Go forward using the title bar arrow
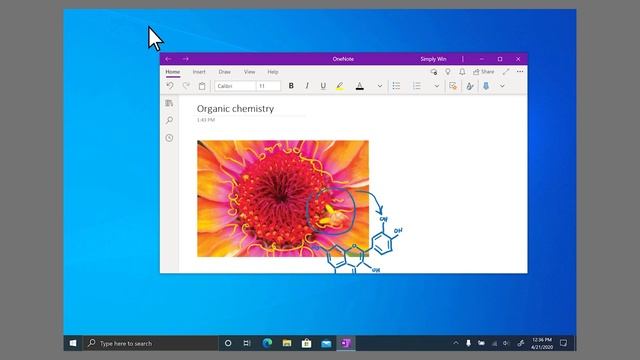640x360 pixels. click(x=185, y=59)
